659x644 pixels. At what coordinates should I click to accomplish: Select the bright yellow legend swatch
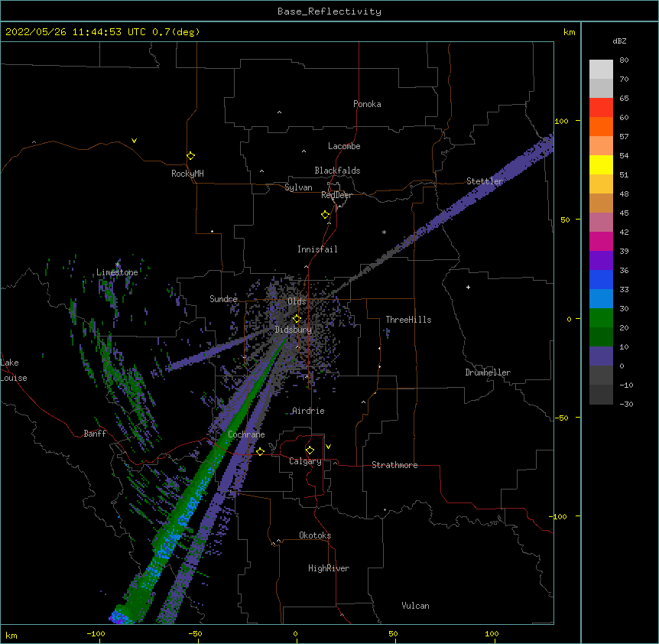click(x=601, y=164)
